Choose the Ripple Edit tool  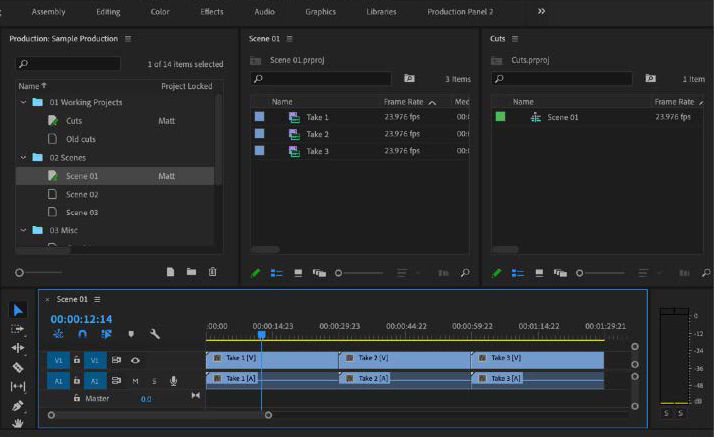18,348
